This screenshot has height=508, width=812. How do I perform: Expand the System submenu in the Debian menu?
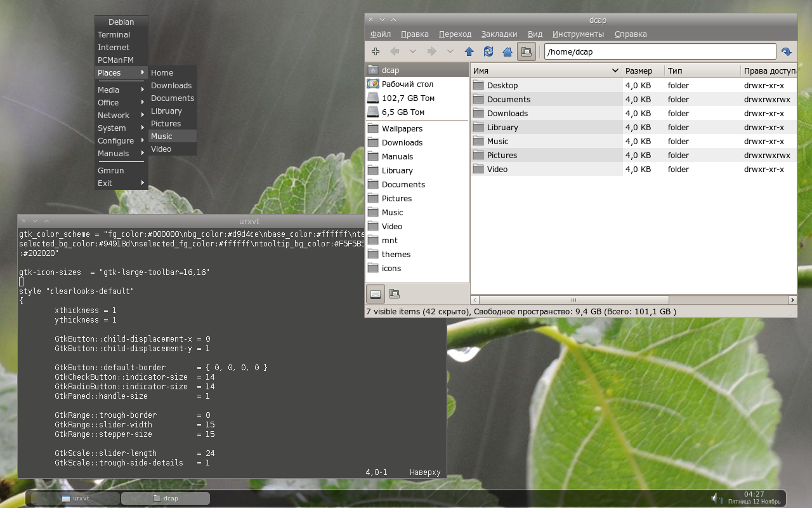pos(121,128)
